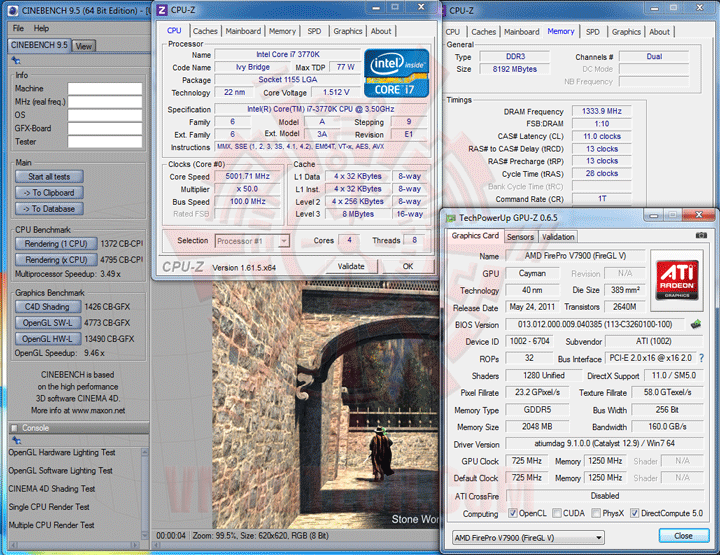Image resolution: width=720 pixels, height=555 pixels.
Task: Click the OpenGL Hardware Lighting Test entry
Action: 62,453
